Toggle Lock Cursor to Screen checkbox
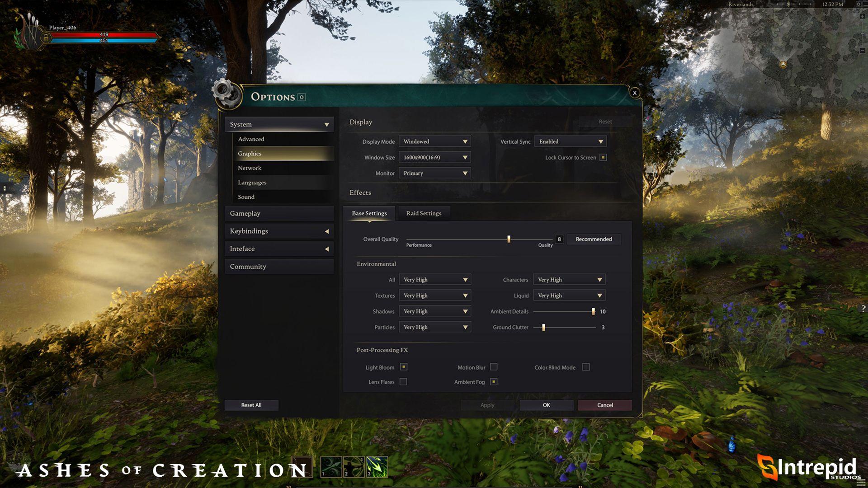Image resolution: width=868 pixels, height=488 pixels. click(603, 157)
